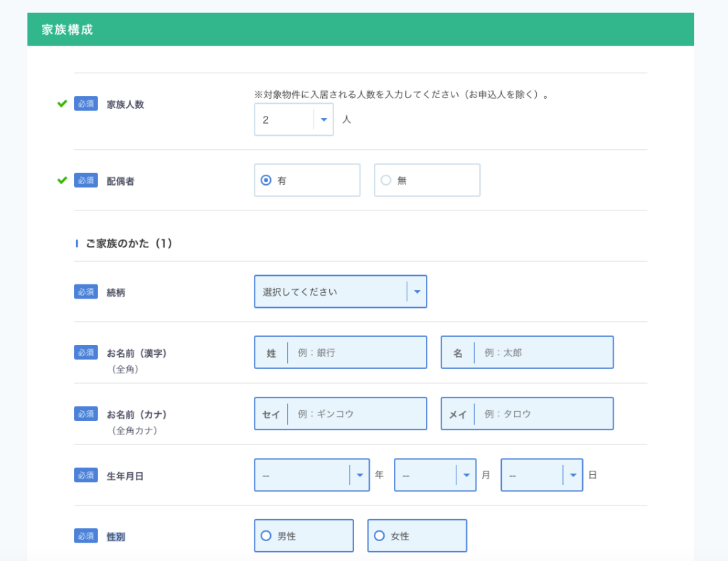Screen dimensions: 728x561
Task: Click the 生年月日 label
Action: [x=125, y=476]
